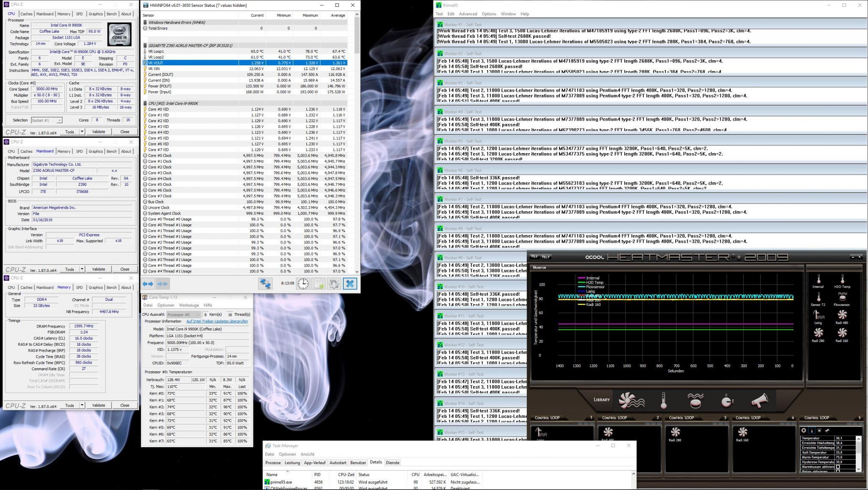The height and width of the screenshot is (490, 868).
Task: Click the small megaphone icon in Control Loop 5
Action: (x=827, y=430)
